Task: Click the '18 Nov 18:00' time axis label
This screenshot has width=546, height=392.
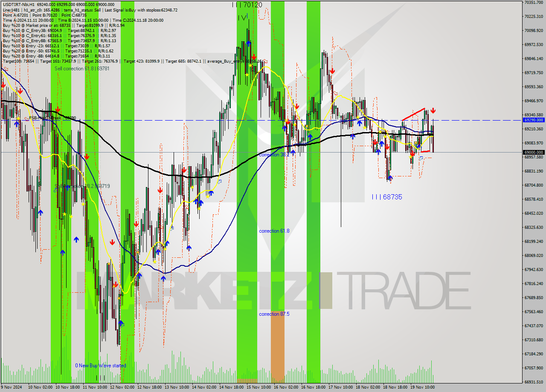Action: (395, 387)
